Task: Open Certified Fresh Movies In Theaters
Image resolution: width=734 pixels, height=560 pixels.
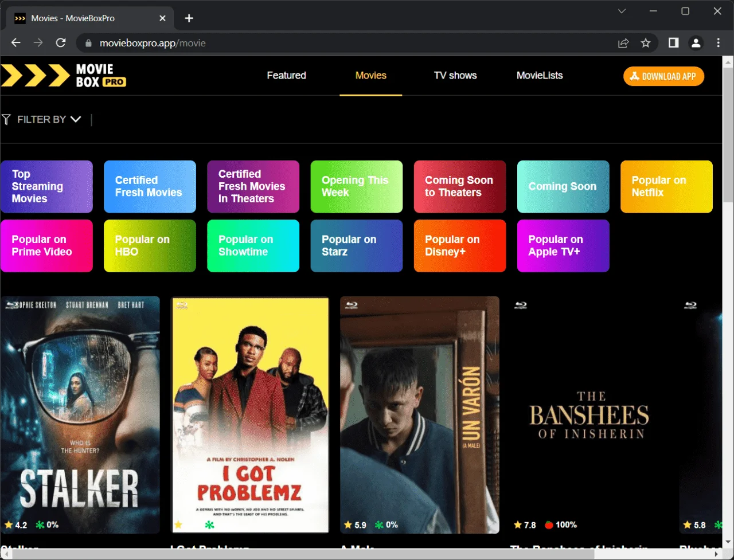Action: pos(253,187)
